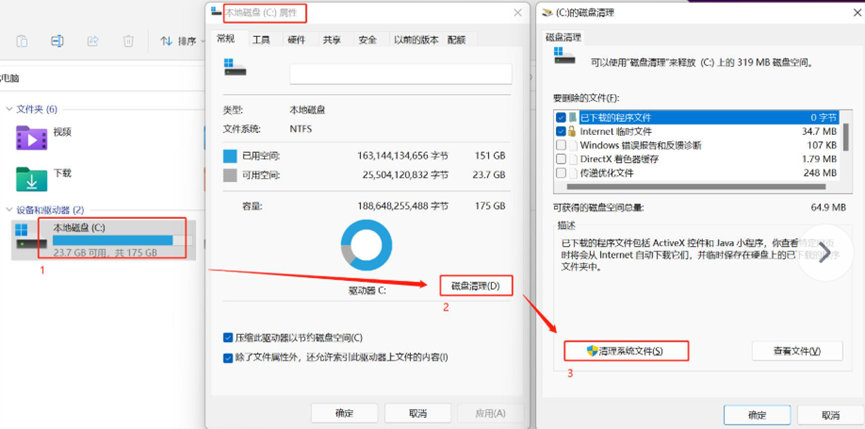
Task: Click the drive icon in properties dialog
Action: (x=235, y=68)
